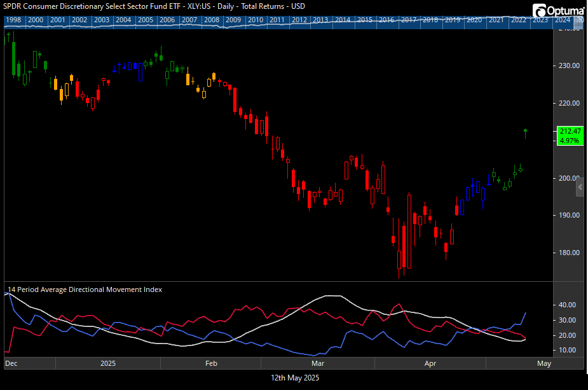Click the 4.97% change label
Screen dimensions: 588x390
569,140
